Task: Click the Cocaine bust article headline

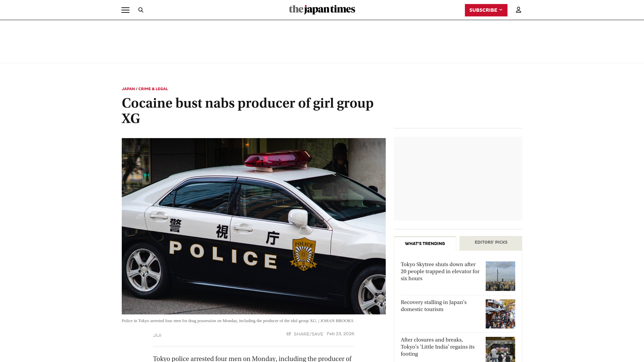Action: click(248, 111)
